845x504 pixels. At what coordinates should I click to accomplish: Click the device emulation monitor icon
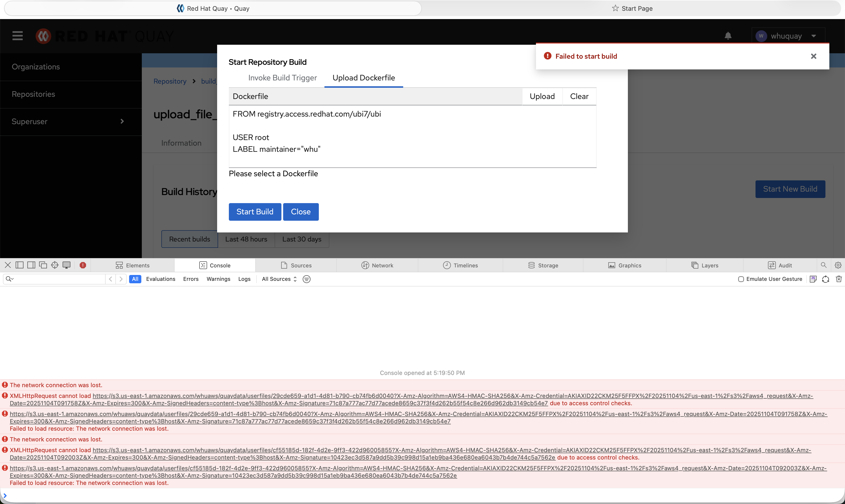pyautogui.click(x=67, y=265)
